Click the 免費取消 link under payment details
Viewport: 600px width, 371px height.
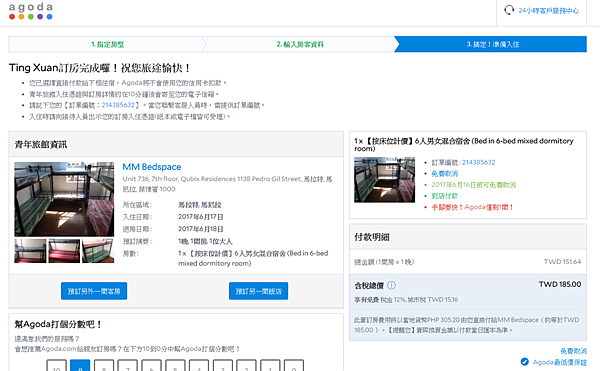[573, 351]
